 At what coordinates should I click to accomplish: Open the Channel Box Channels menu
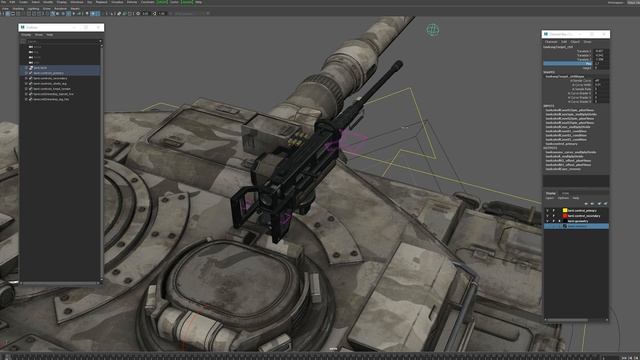(x=551, y=42)
